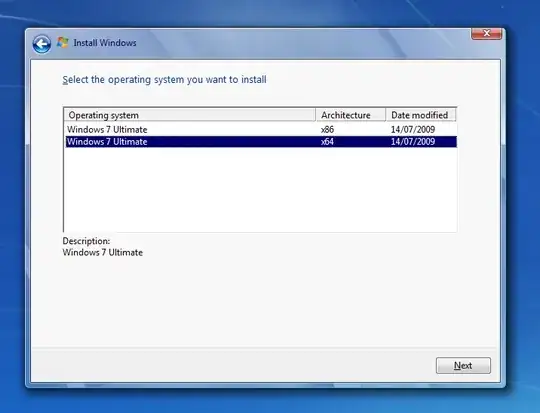Click the Windows 7 Ultimate description text
540x413 pixels.
[x=102, y=252]
